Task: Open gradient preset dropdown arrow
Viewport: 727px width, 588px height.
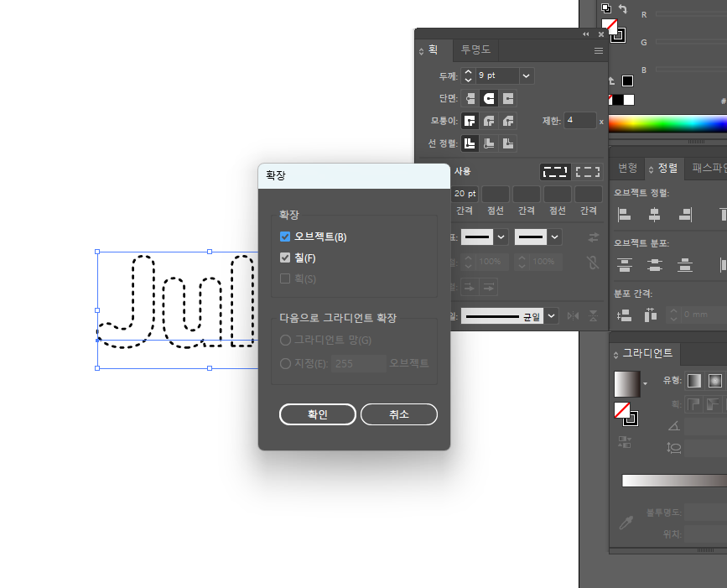Action: (x=645, y=384)
